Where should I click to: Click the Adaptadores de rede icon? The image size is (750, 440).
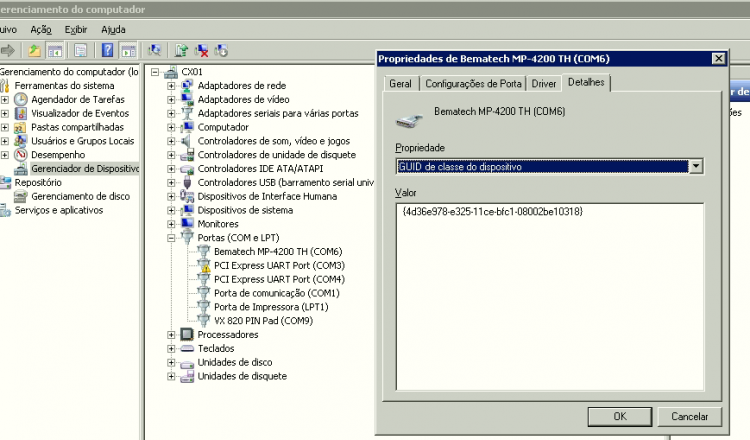188,86
